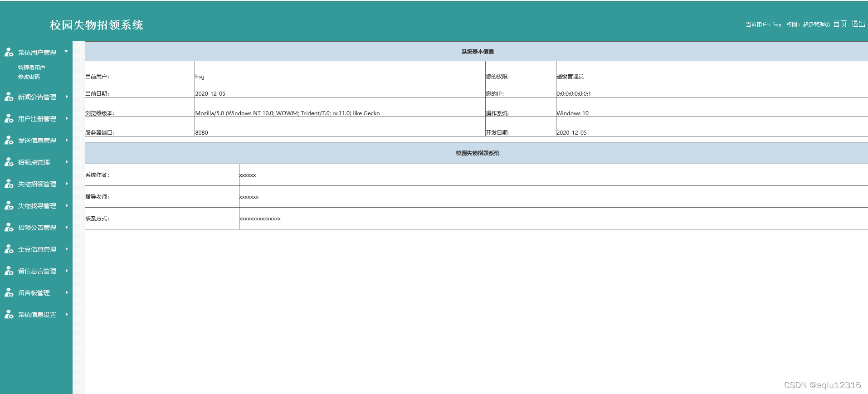The width and height of the screenshot is (868, 394).
Task: Open the 留言板管理 menu
Action: point(34,293)
